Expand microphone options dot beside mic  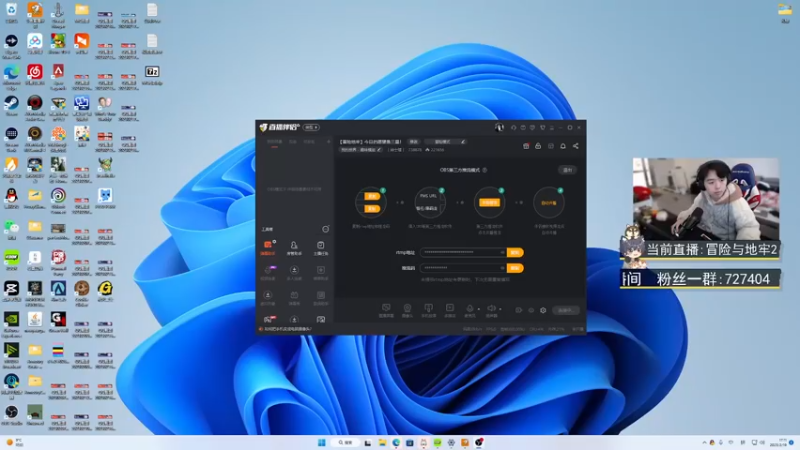click(x=479, y=309)
